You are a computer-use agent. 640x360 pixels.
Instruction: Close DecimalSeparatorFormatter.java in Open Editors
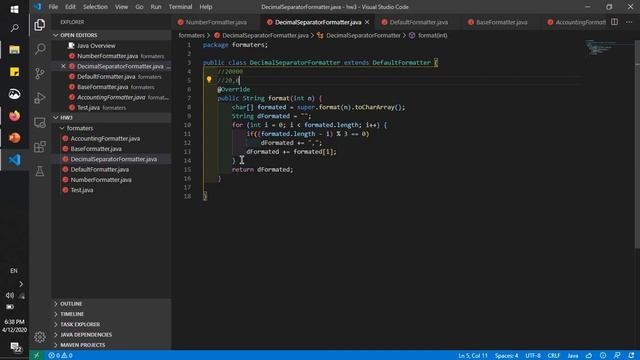(x=63, y=66)
